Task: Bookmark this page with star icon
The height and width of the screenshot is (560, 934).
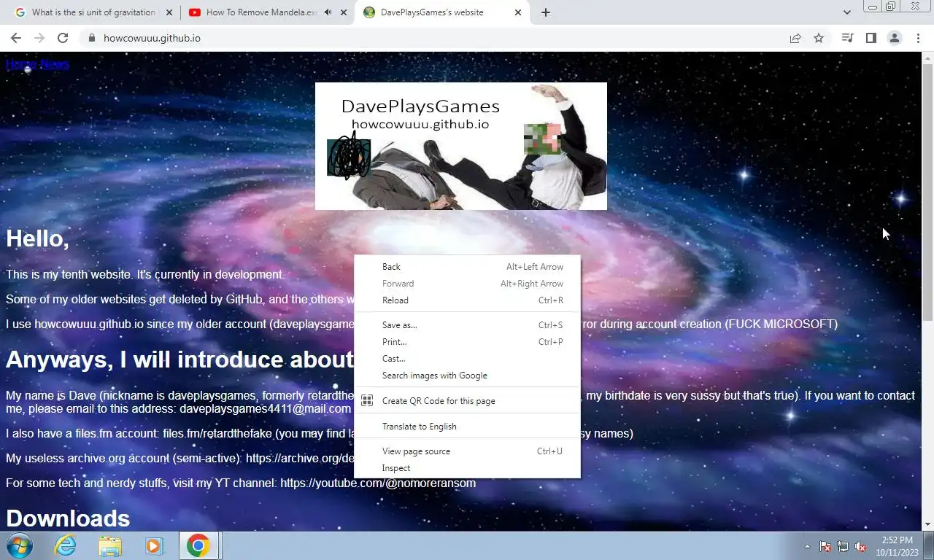Action: [x=819, y=38]
